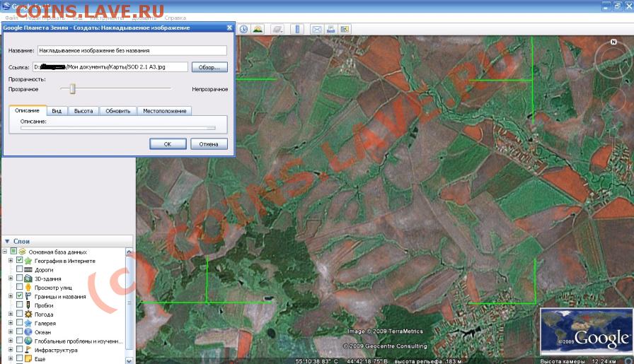Click the Layers panel scroll up arrow
The image size is (634, 364).
click(129, 252)
